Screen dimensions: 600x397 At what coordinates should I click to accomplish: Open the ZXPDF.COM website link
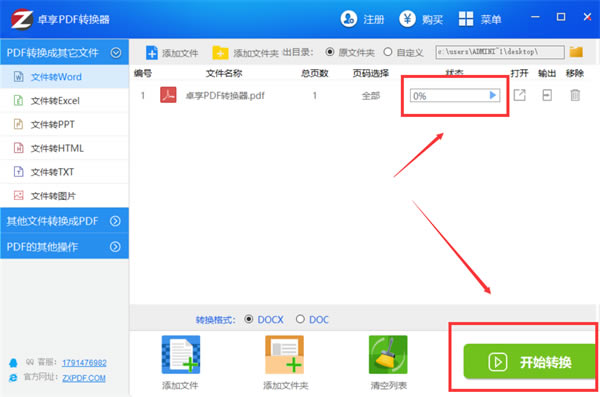tap(84, 378)
